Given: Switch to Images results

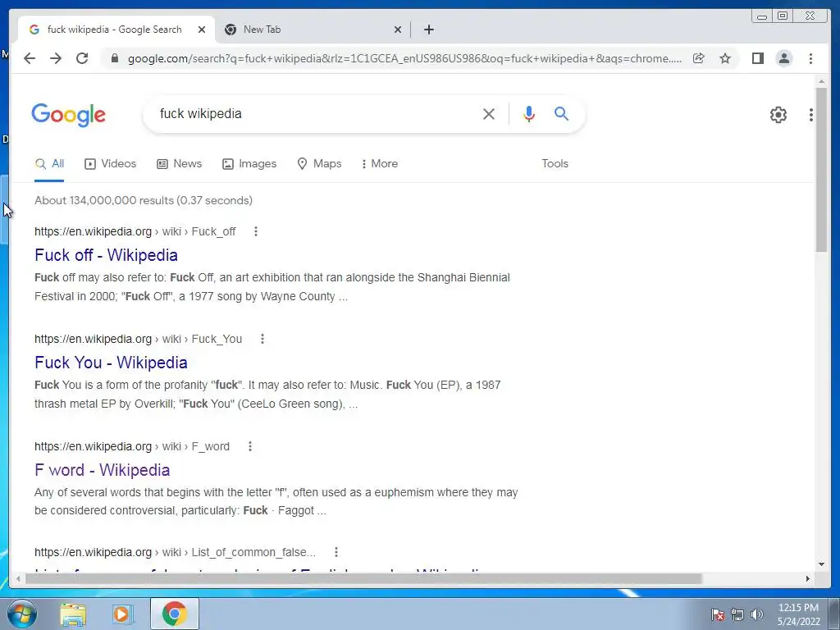Looking at the screenshot, I should pos(249,164).
